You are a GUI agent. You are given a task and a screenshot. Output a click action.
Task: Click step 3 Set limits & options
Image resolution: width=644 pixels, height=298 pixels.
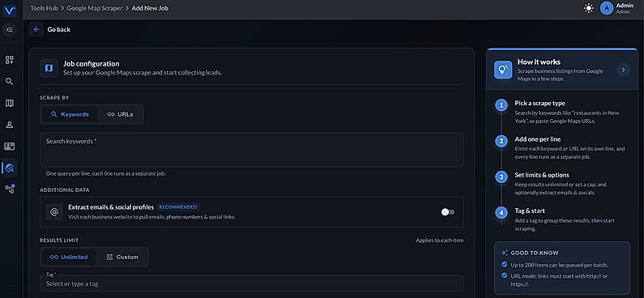(x=542, y=175)
